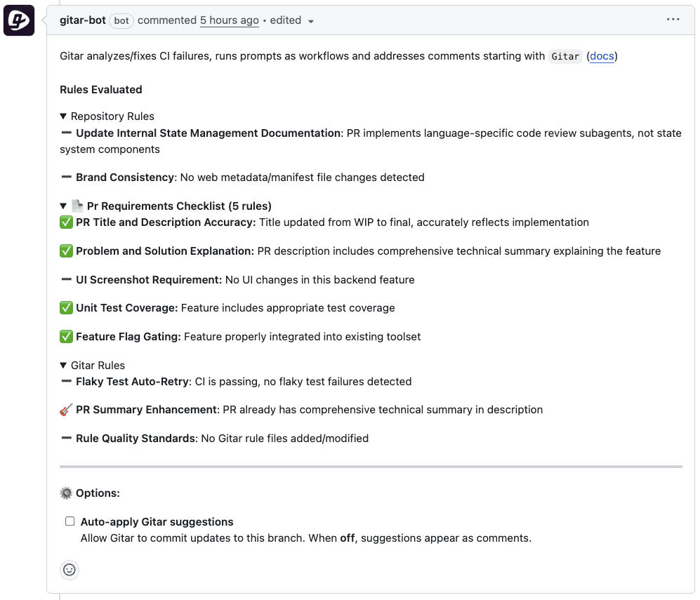Viewport: 700px width, 600px height.
Task: Click the page icon beside Pr Requirements Checklist
Action: pyautogui.click(x=79, y=205)
